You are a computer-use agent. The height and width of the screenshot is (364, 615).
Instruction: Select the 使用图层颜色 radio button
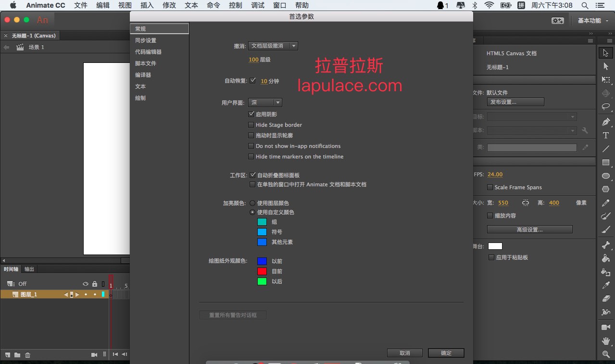point(252,203)
